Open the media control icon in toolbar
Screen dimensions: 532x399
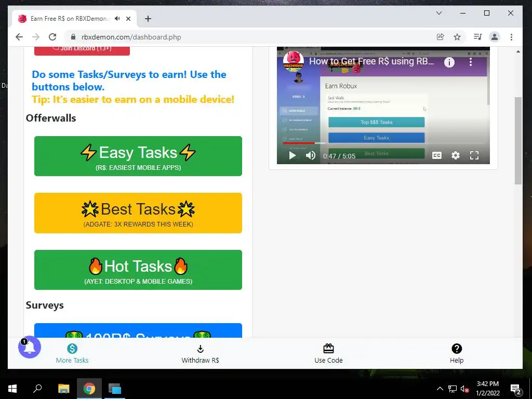click(478, 37)
